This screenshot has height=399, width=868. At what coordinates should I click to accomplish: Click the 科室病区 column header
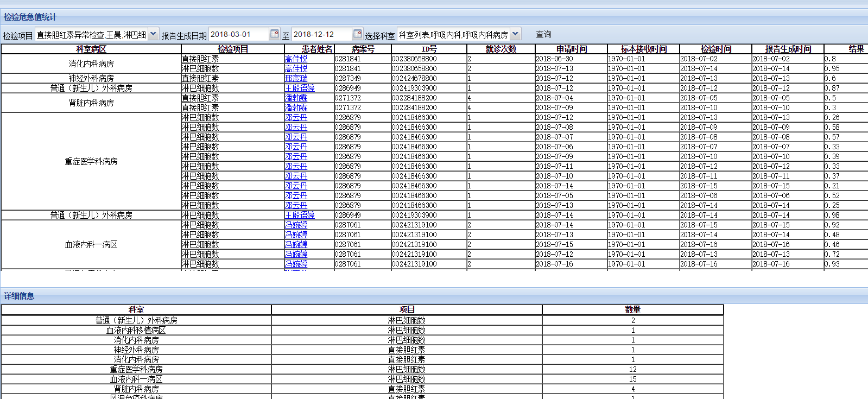click(x=91, y=49)
